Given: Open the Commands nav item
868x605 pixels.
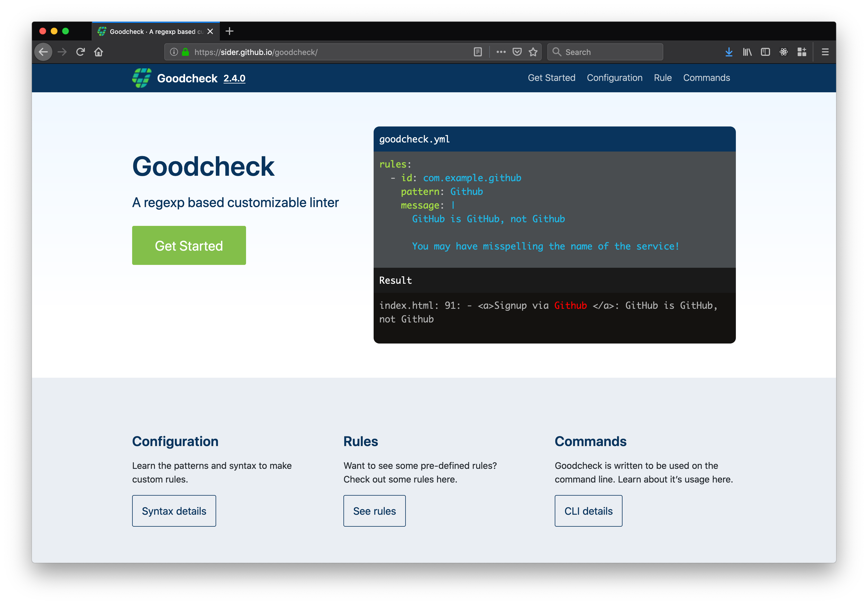Looking at the screenshot, I should pos(706,78).
